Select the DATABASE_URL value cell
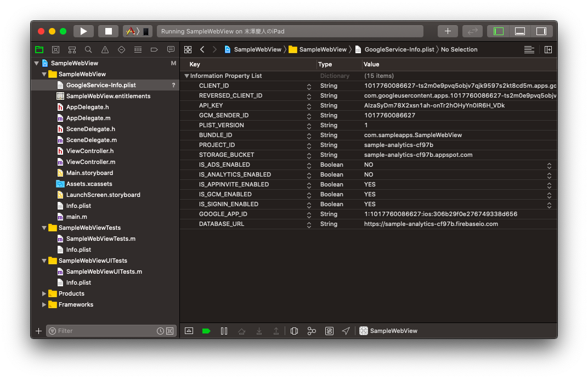Viewport: 588px width, 379px height. click(460, 224)
